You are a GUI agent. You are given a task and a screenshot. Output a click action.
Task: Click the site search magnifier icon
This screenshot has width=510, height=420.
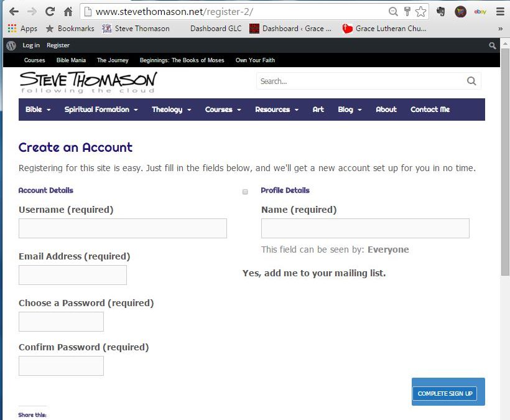click(471, 81)
